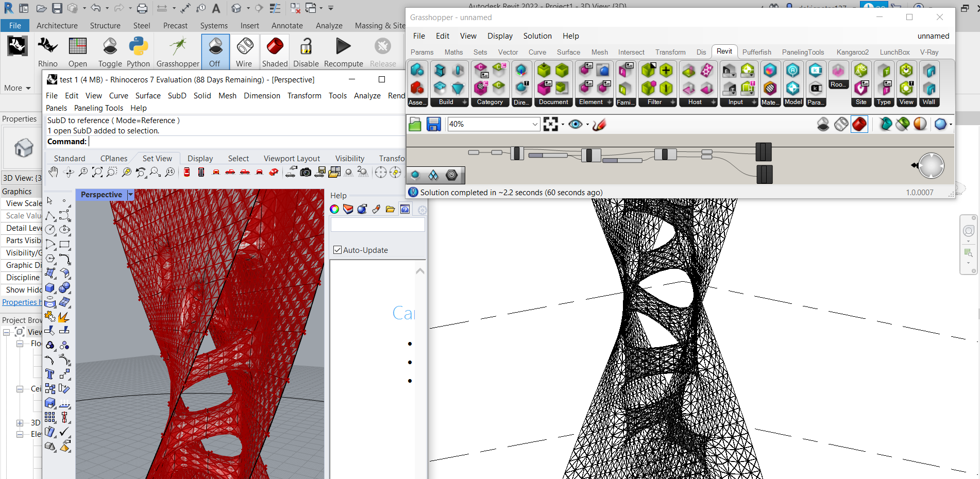The image size is (980, 479).
Task: Open materials icon in Rhino help panel
Action: [362, 209]
